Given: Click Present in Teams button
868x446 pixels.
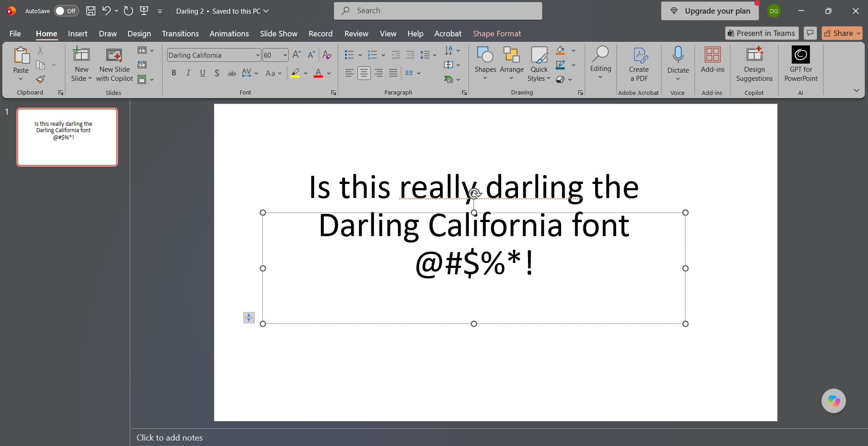Looking at the screenshot, I should pos(761,33).
